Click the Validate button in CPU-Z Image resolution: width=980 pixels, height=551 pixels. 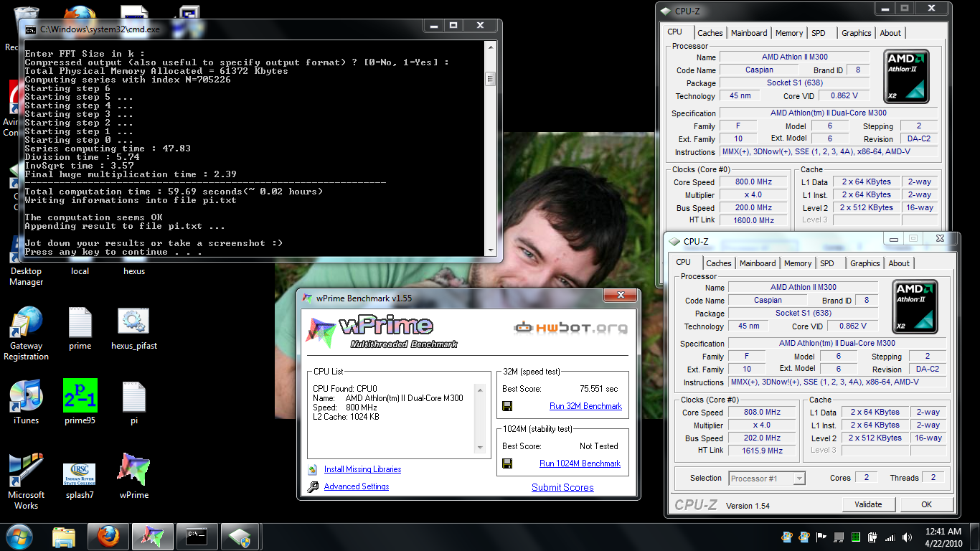coord(868,504)
